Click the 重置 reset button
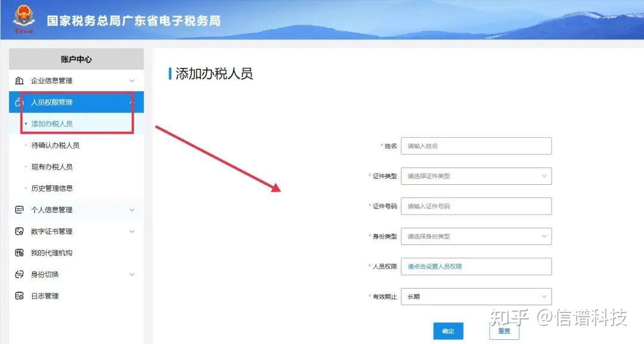The height and width of the screenshot is (344, 644). point(504,330)
